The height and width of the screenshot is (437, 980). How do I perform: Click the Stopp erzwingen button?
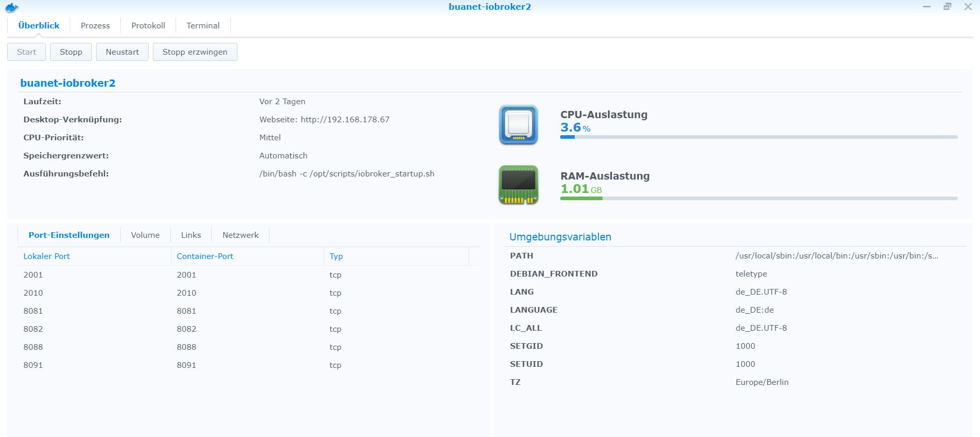195,52
